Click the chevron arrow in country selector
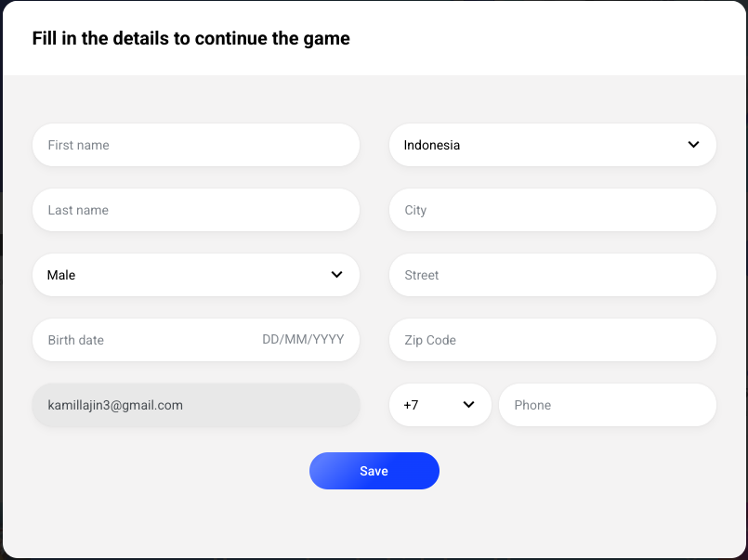 [x=693, y=145]
